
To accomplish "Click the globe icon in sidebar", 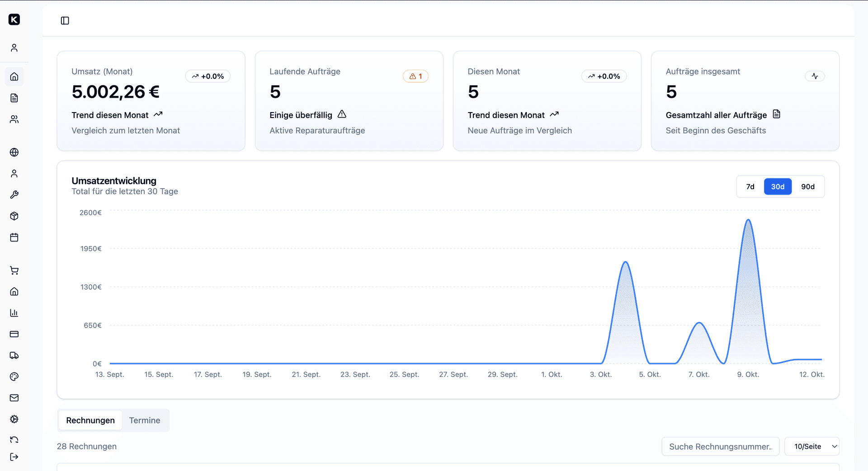I will [14, 152].
